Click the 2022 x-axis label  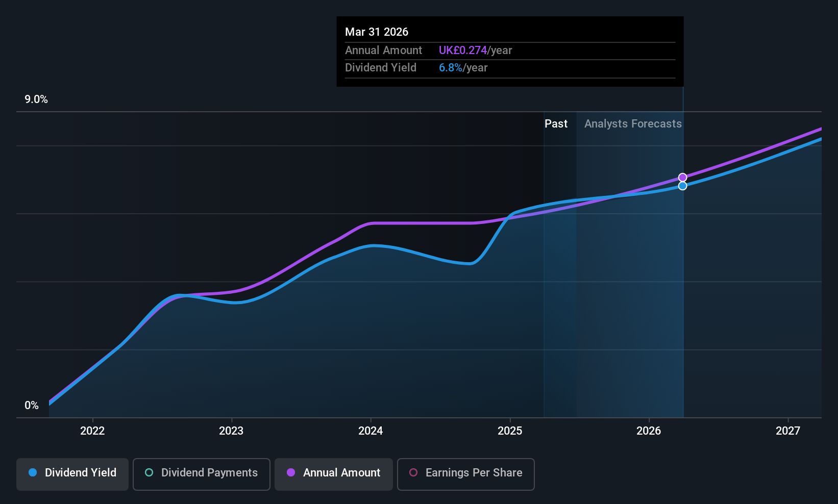[x=92, y=431]
